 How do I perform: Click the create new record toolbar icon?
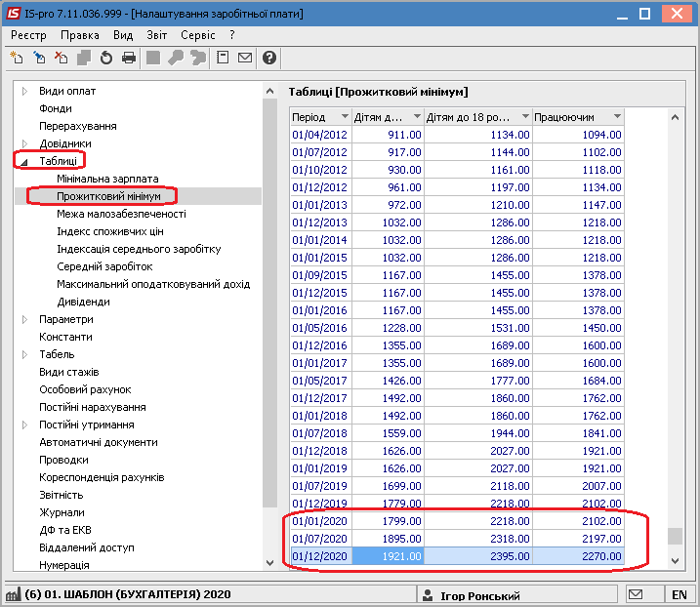pos(17,58)
